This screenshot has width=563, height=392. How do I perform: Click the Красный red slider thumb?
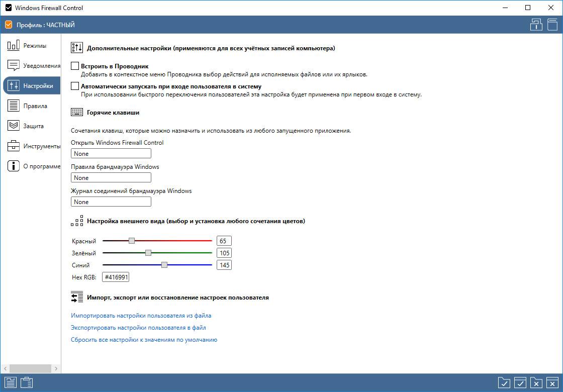(132, 241)
